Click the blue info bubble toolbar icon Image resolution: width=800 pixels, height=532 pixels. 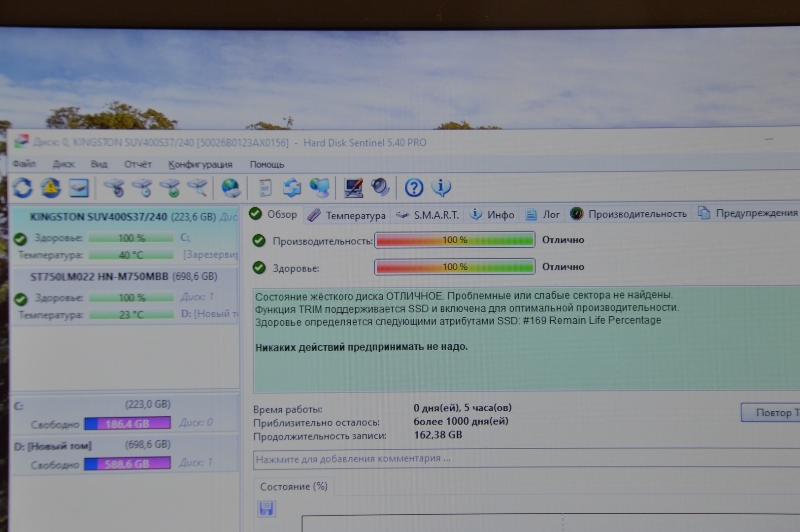[441, 187]
